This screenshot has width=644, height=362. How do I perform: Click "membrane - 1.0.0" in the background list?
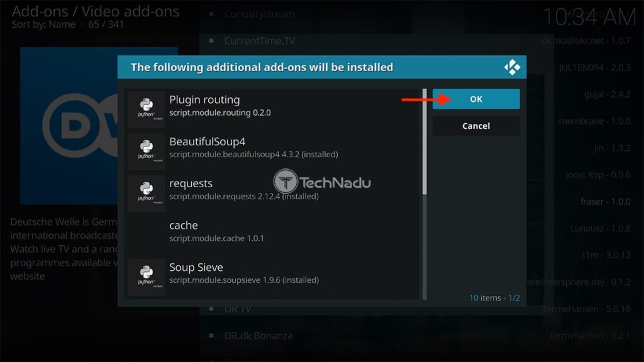[x=595, y=121]
